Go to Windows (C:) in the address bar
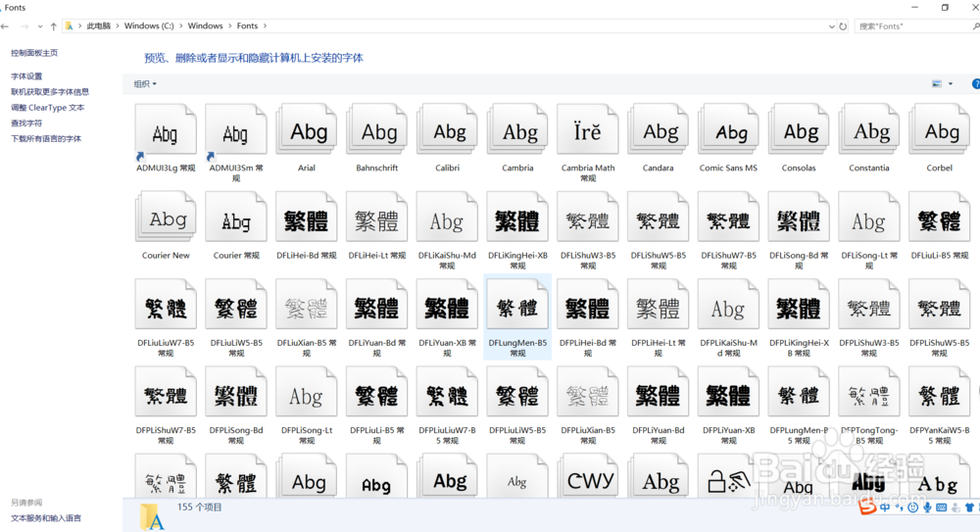 click(x=149, y=26)
